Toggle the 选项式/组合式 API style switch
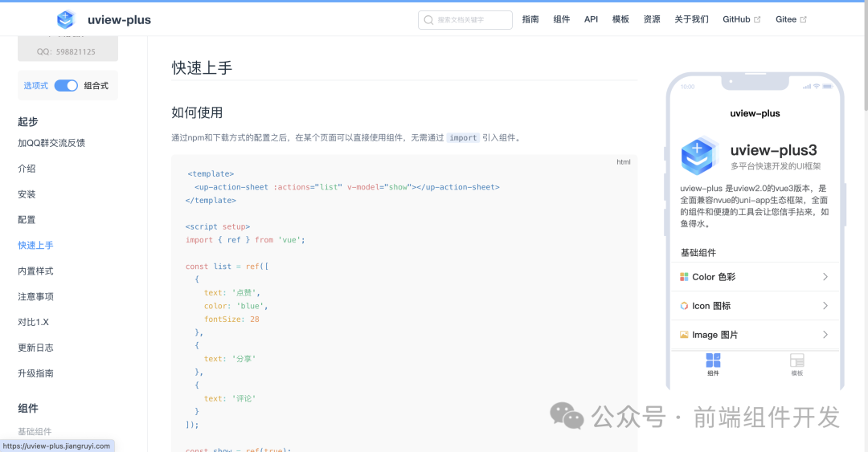This screenshot has height=452, width=868. 66,86
